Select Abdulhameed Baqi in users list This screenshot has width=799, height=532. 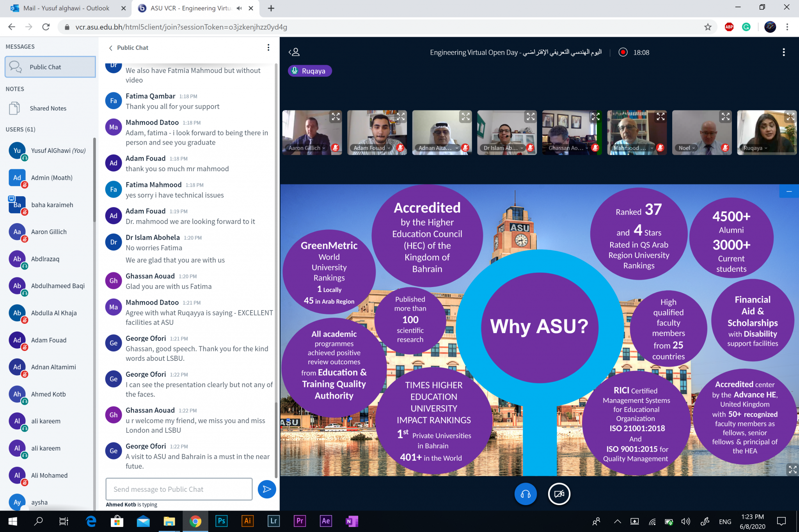50,286
